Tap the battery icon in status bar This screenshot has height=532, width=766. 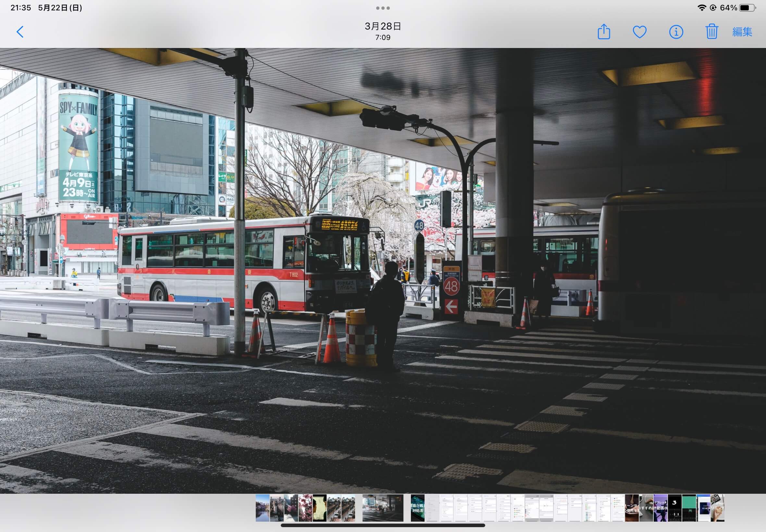coord(747,8)
